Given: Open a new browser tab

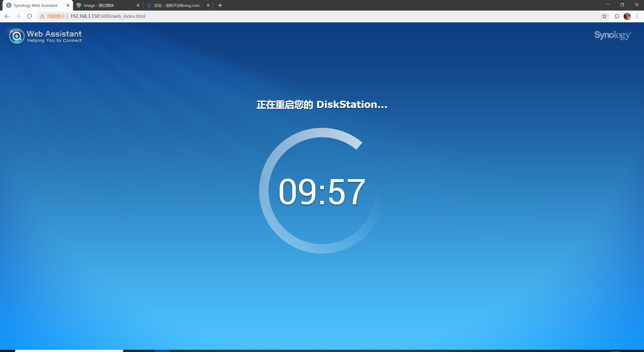Looking at the screenshot, I should (220, 5).
